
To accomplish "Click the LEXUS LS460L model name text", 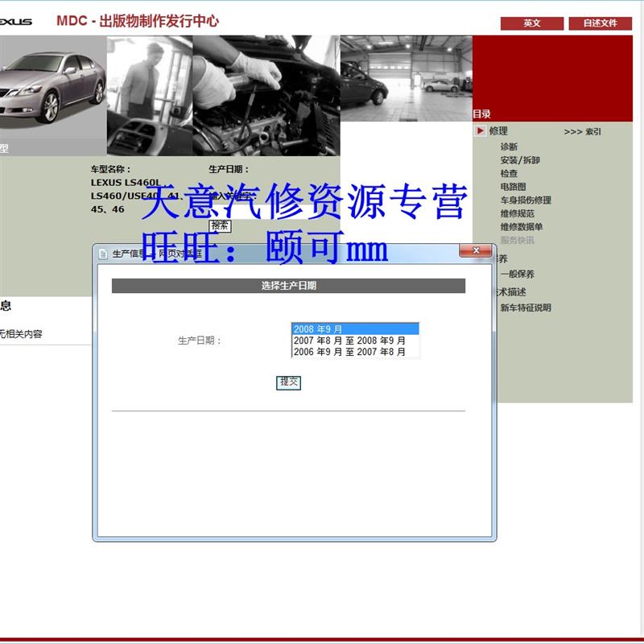I will click(x=126, y=183).
